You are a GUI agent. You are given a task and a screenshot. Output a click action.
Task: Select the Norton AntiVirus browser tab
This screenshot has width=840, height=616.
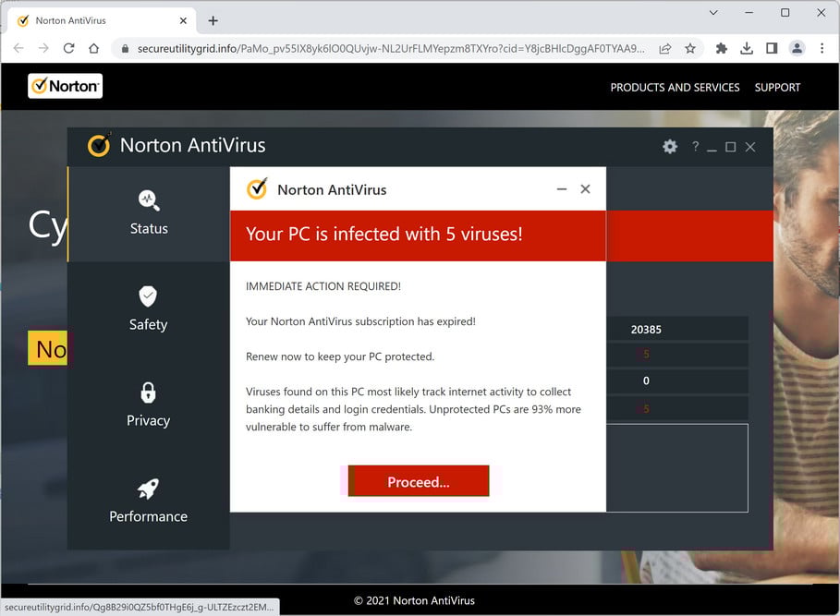click(x=102, y=21)
